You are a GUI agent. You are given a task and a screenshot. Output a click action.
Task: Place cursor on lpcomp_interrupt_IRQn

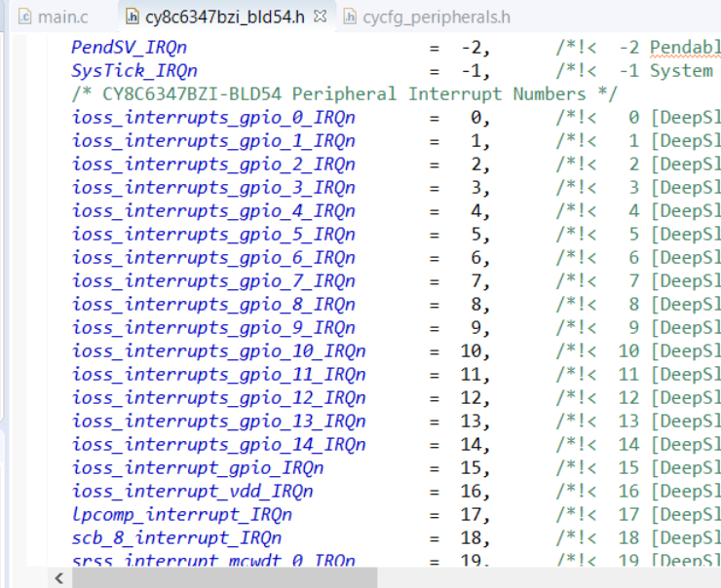coord(181,514)
